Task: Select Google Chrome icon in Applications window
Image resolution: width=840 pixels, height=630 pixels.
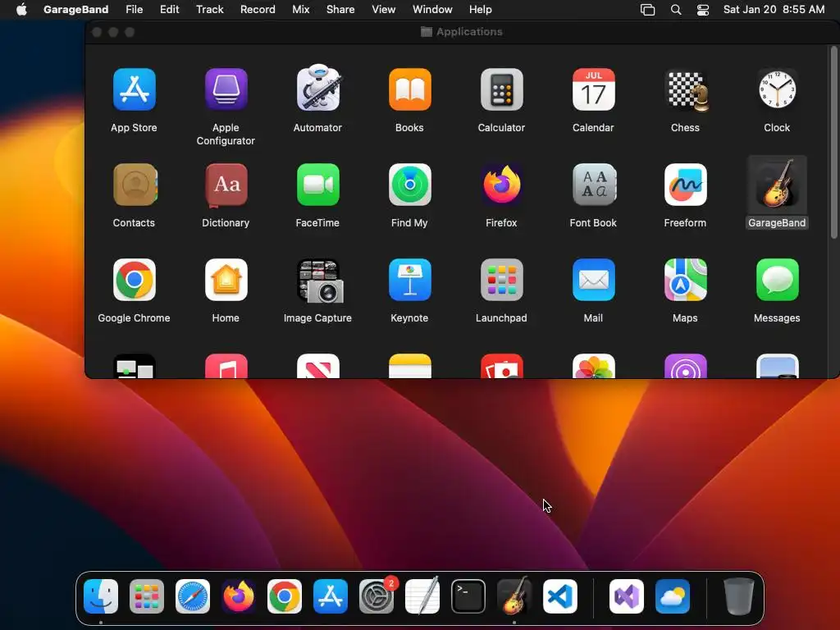Action: click(135, 280)
